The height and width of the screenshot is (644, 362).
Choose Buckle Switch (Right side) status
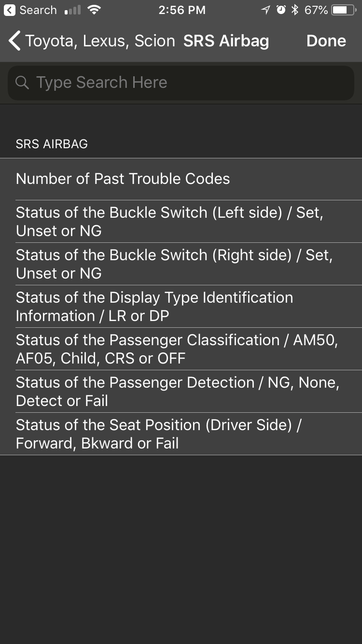tap(181, 264)
